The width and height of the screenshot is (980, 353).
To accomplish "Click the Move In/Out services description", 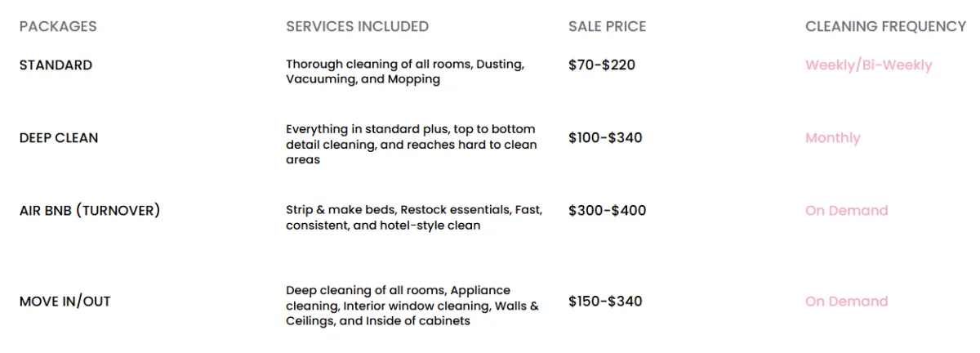I will [412, 306].
